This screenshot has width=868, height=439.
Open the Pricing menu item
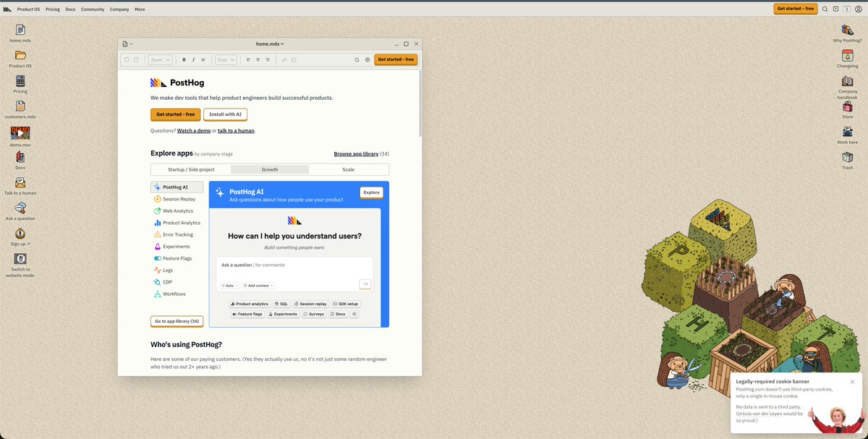pos(53,9)
